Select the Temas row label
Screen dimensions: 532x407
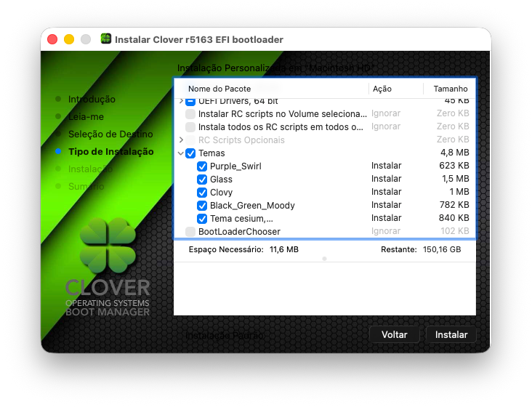pos(211,153)
